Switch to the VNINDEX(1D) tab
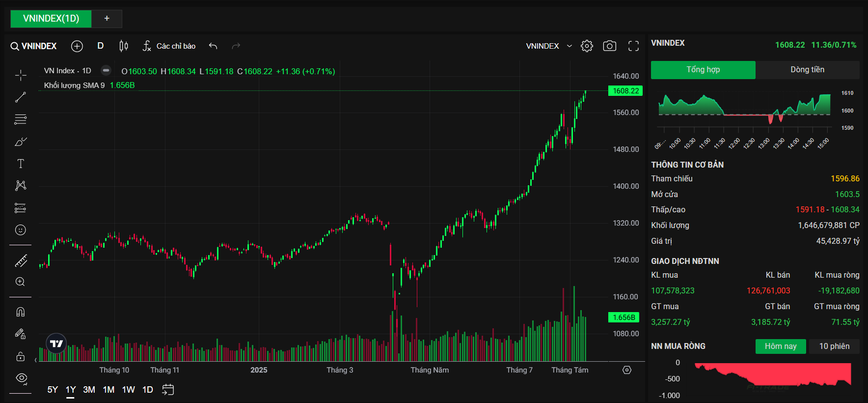Image resolution: width=868 pixels, height=403 pixels. 51,19
